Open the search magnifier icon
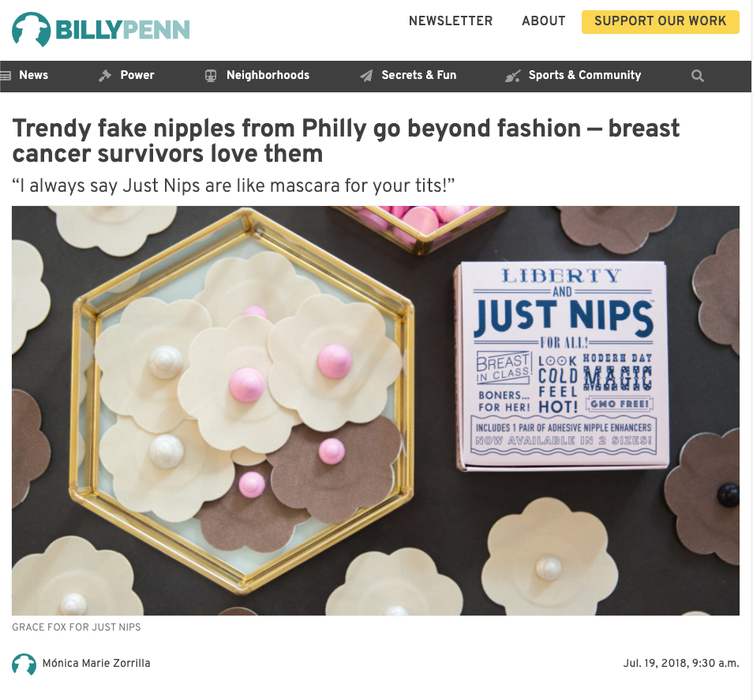753x700 pixels. pos(697,76)
